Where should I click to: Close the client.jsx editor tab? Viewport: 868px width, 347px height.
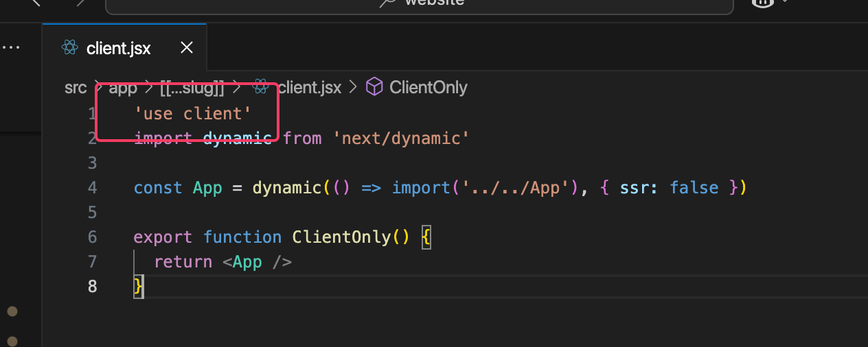tap(186, 48)
